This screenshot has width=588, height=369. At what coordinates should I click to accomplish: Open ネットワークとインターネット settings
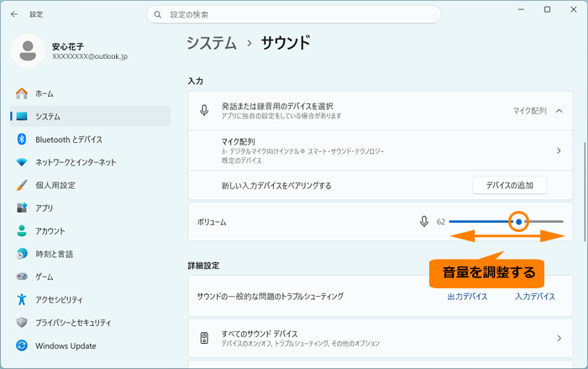click(x=90, y=162)
